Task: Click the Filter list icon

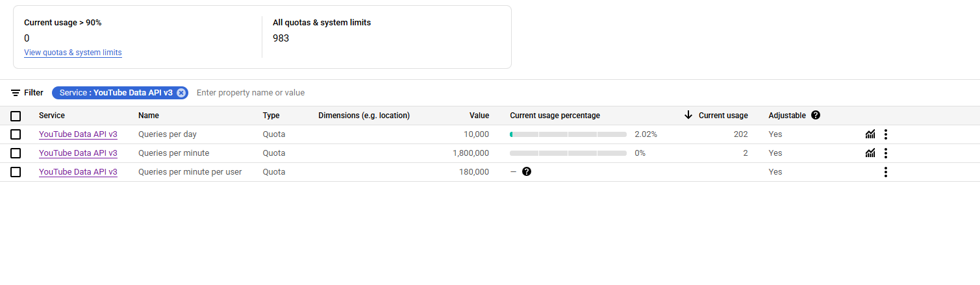Action: point(16,93)
